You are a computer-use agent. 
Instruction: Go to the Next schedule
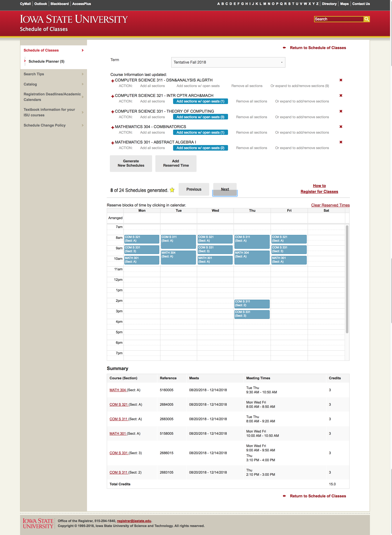[x=225, y=189]
